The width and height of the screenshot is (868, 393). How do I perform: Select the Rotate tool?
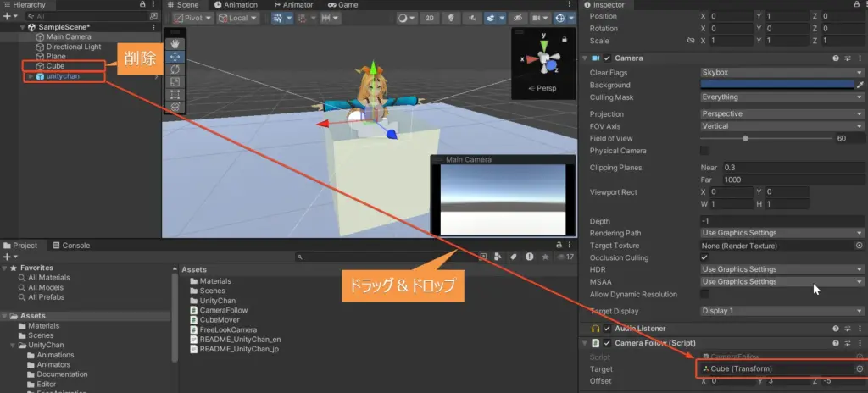pyautogui.click(x=175, y=69)
